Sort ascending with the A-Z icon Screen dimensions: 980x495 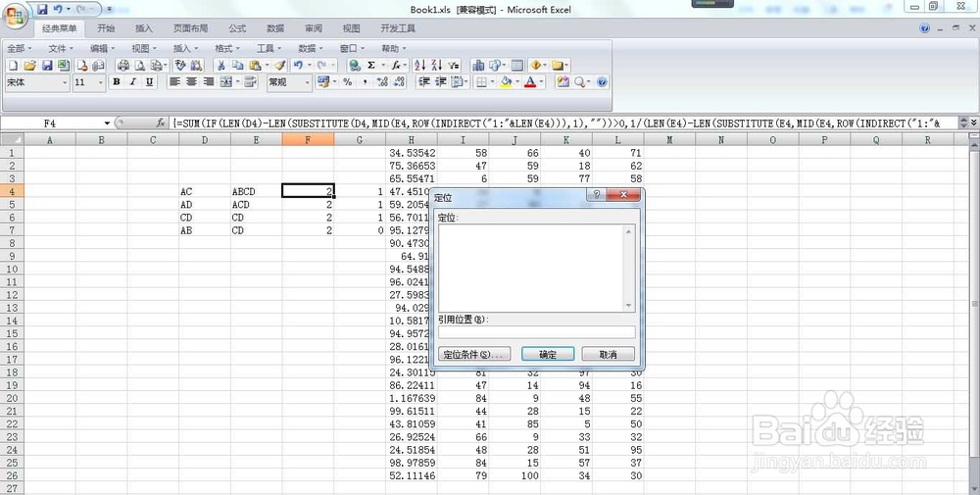click(420, 65)
